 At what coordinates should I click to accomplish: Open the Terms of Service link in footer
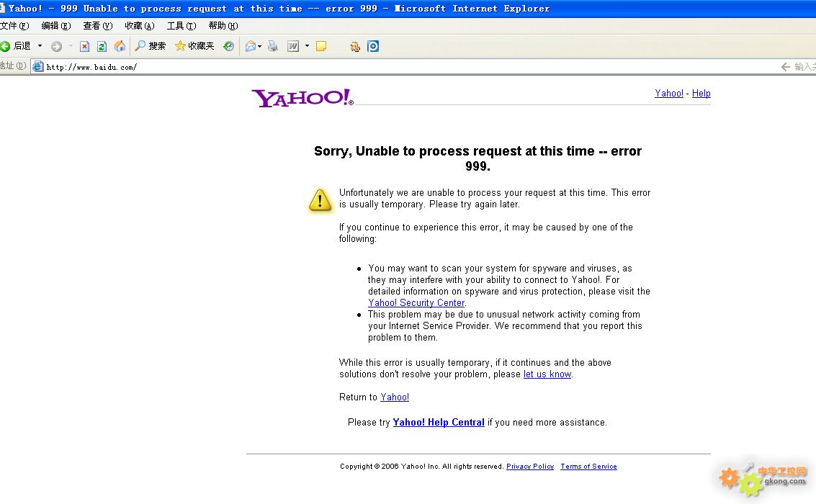(588, 467)
